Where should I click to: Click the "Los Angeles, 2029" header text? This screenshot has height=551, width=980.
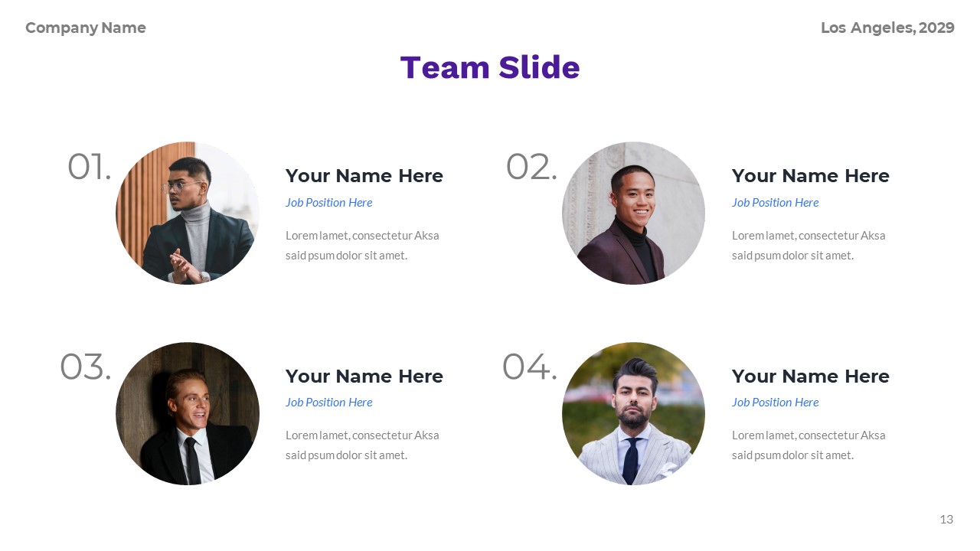click(887, 28)
